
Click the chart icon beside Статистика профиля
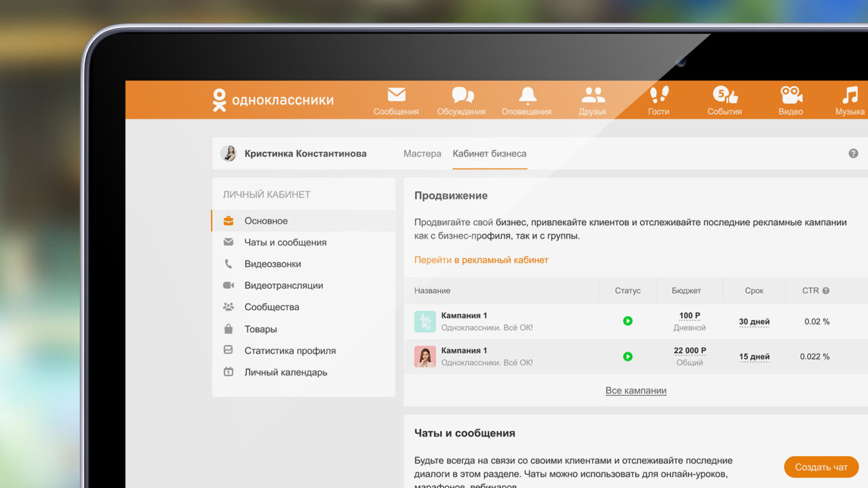tap(229, 350)
